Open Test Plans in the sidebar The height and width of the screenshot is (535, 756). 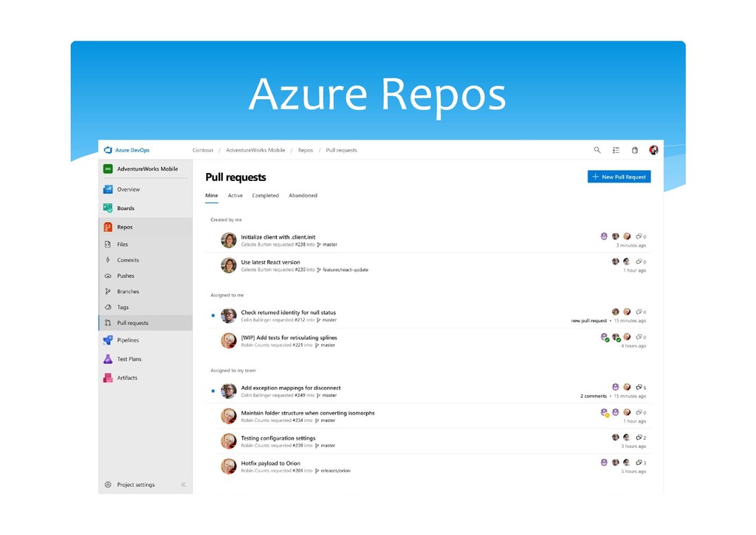pos(145,359)
